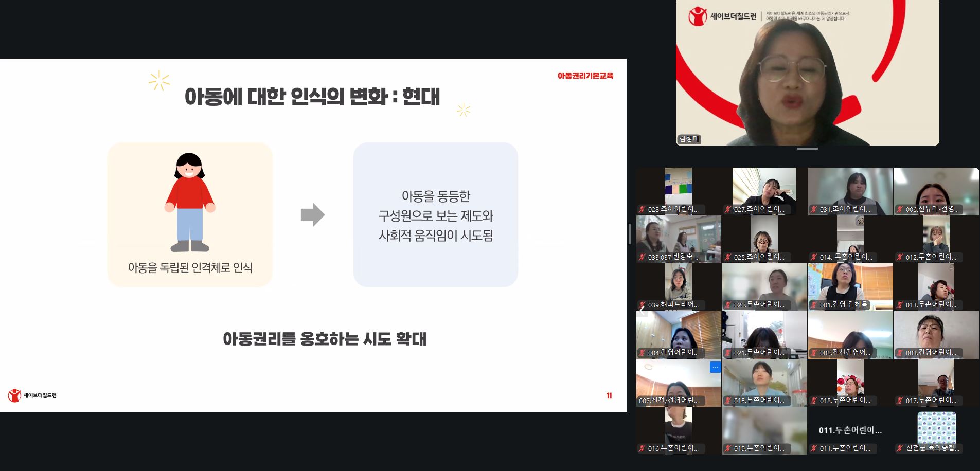
Task: Click the three-dot more button on tile 007
Action: [715, 367]
